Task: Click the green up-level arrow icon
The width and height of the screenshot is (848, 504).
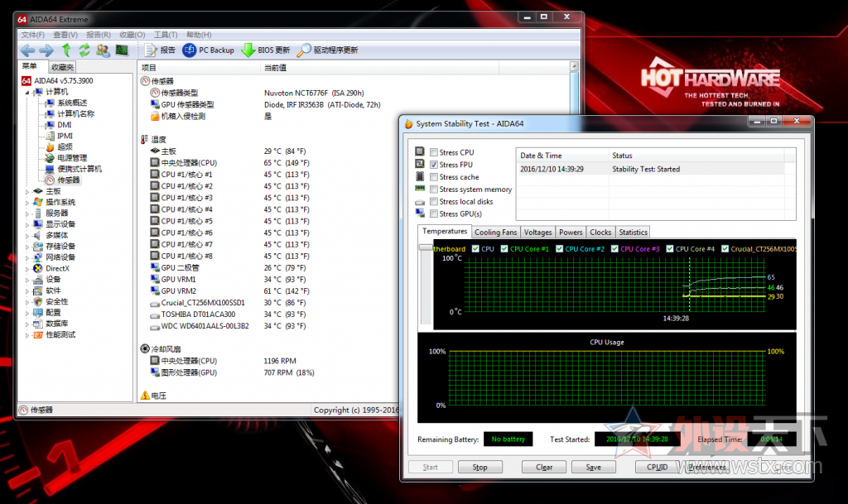Action: coord(66,50)
